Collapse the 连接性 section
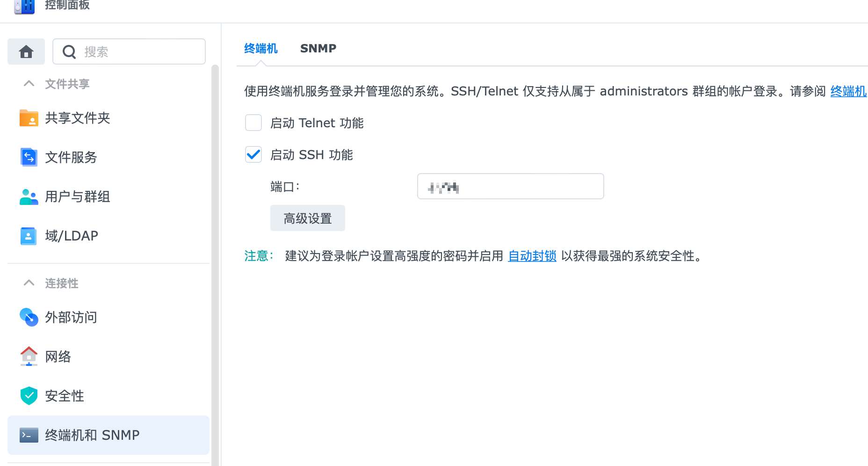 (29, 283)
